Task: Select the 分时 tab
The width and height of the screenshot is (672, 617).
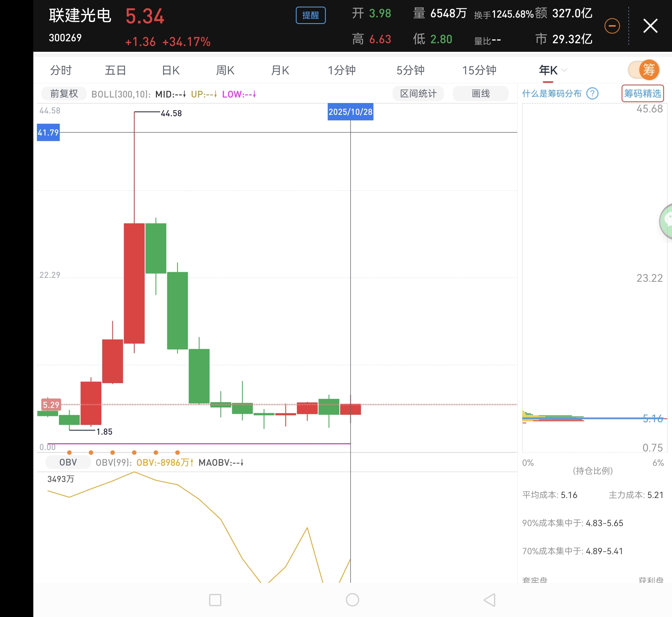Action: (61, 71)
